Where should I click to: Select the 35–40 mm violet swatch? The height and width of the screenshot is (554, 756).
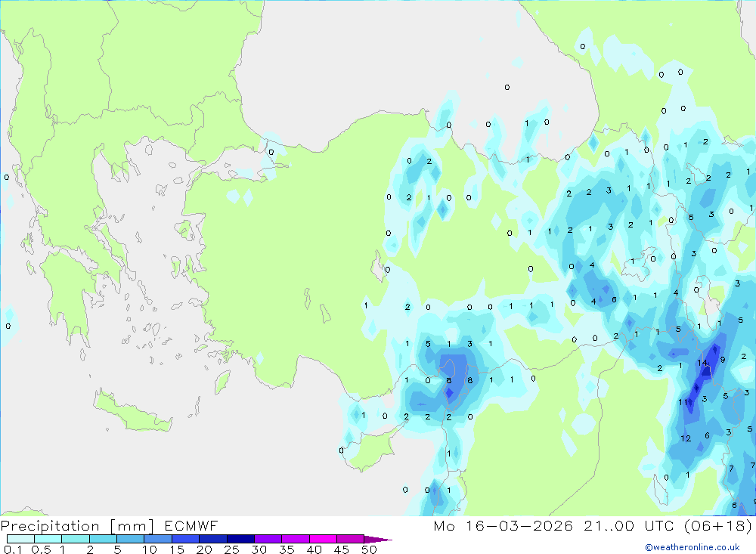click(296, 539)
